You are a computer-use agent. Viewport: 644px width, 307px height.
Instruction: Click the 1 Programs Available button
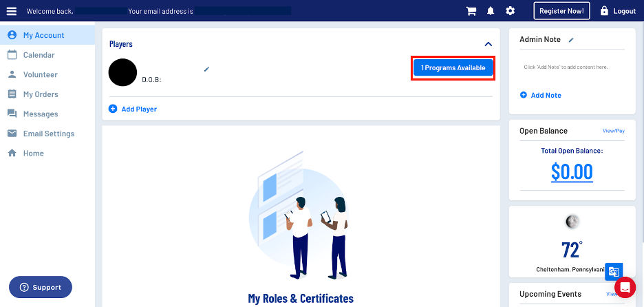coord(453,68)
